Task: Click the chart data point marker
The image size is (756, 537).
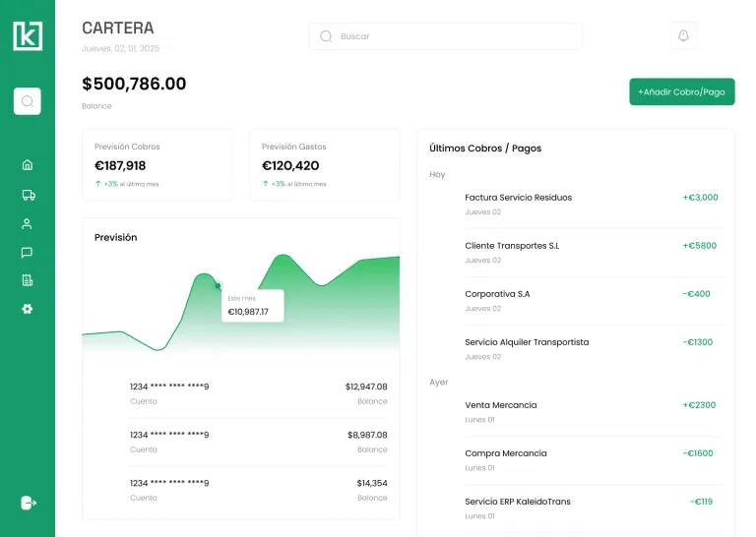Action: pos(218,286)
